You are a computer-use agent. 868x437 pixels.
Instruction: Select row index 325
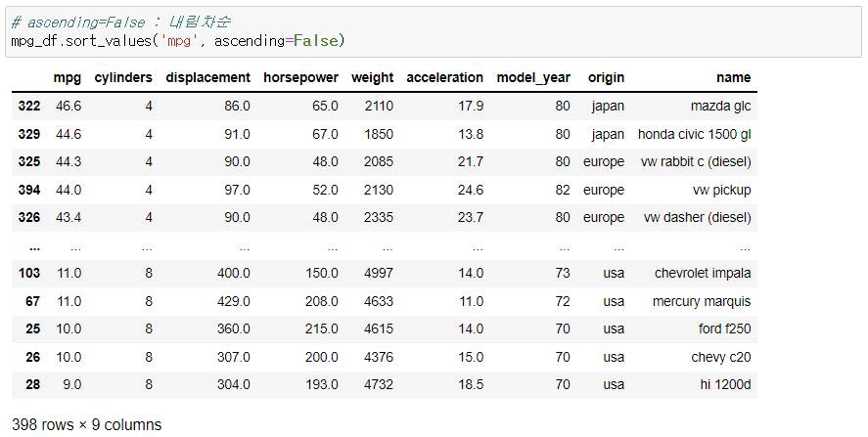pos(28,162)
